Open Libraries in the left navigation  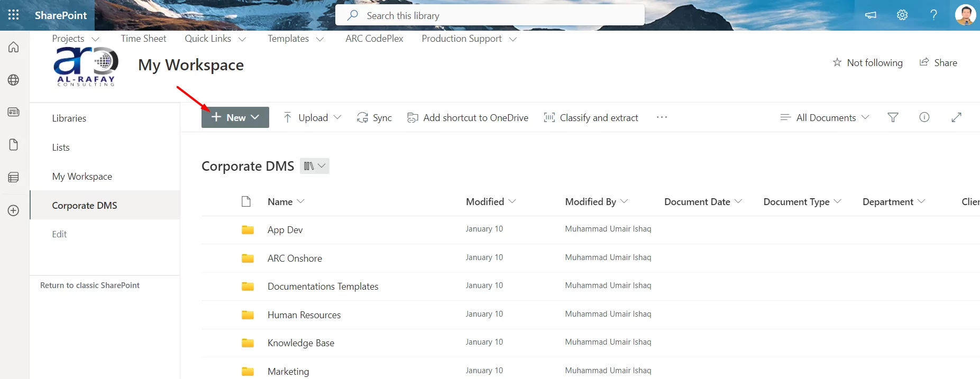(69, 118)
